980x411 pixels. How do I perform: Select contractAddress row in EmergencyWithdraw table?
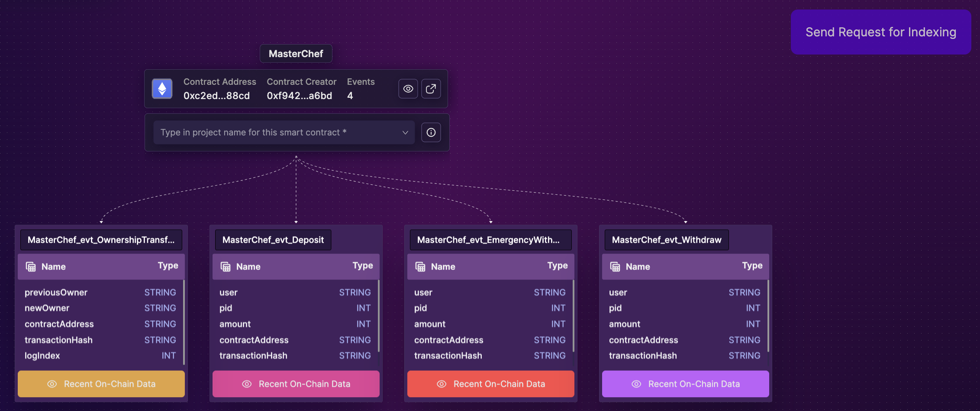[490, 340]
